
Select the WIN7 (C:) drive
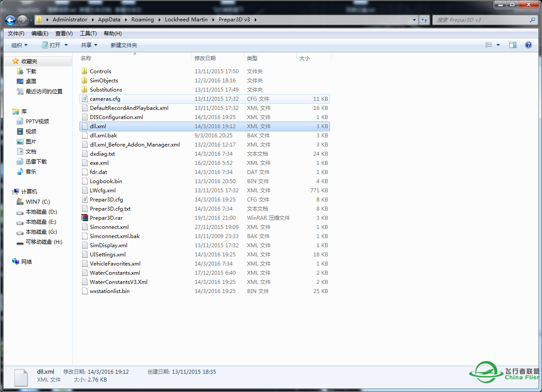click(38, 202)
